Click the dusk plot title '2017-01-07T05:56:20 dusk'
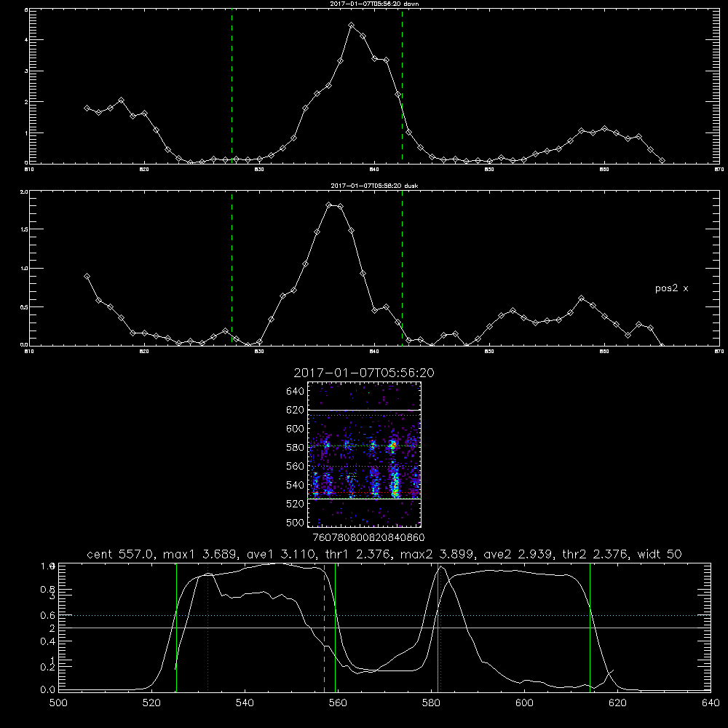This screenshot has width=728, height=728. (x=374, y=186)
